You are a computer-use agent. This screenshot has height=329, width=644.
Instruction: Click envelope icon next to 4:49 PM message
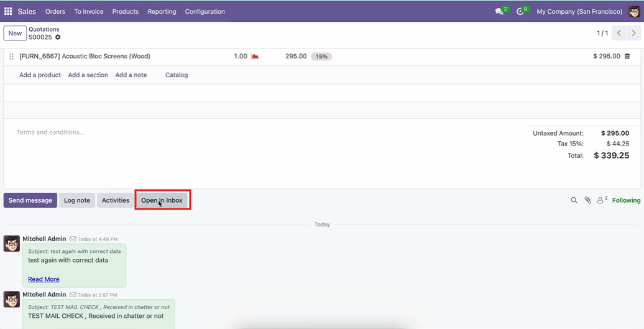pyautogui.click(x=73, y=239)
